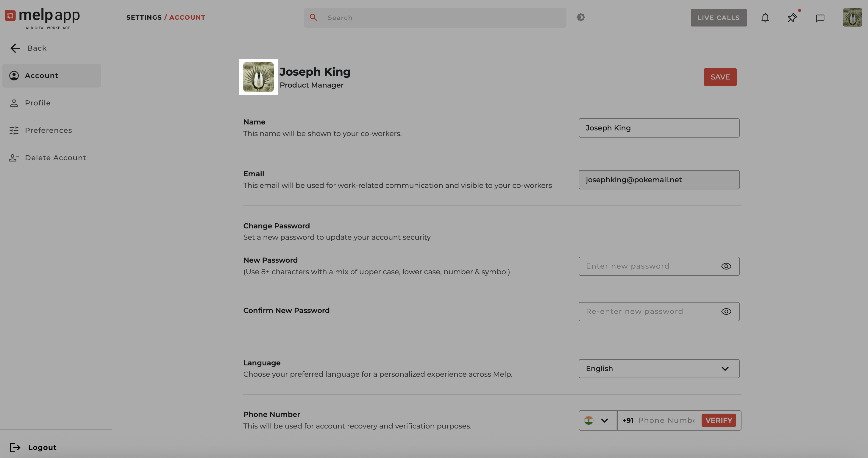Open the chat messages icon
The image size is (868, 458).
[x=820, y=18]
